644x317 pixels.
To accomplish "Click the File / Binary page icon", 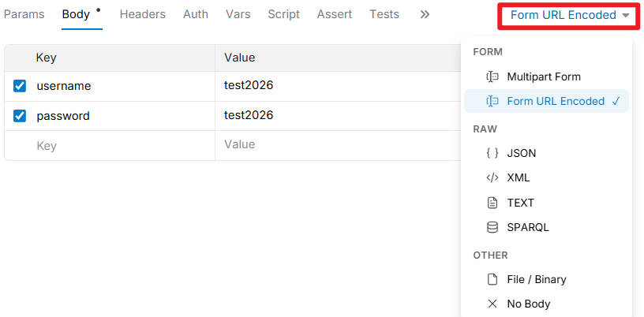I will click(x=492, y=279).
